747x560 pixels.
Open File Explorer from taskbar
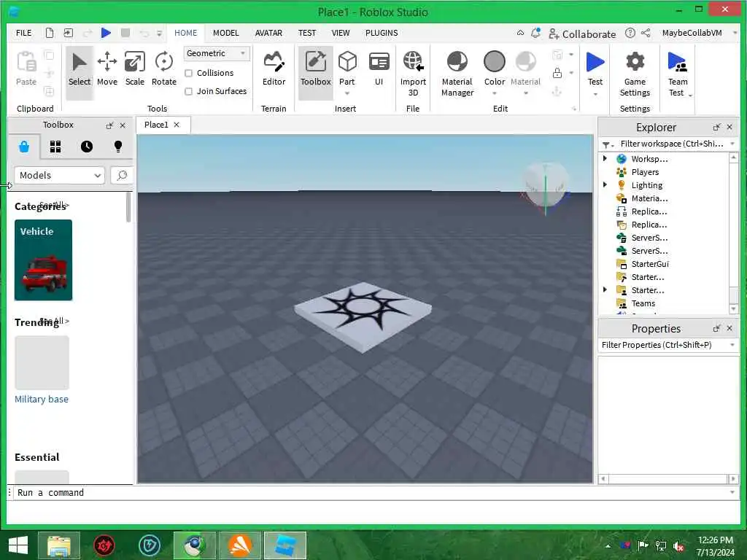(x=58, y=545)
